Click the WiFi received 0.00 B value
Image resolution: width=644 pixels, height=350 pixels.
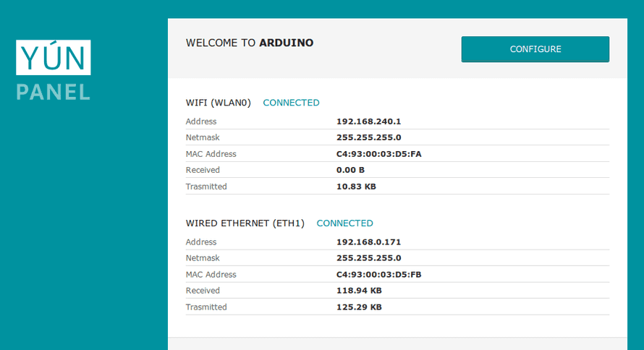click(350, 170)
